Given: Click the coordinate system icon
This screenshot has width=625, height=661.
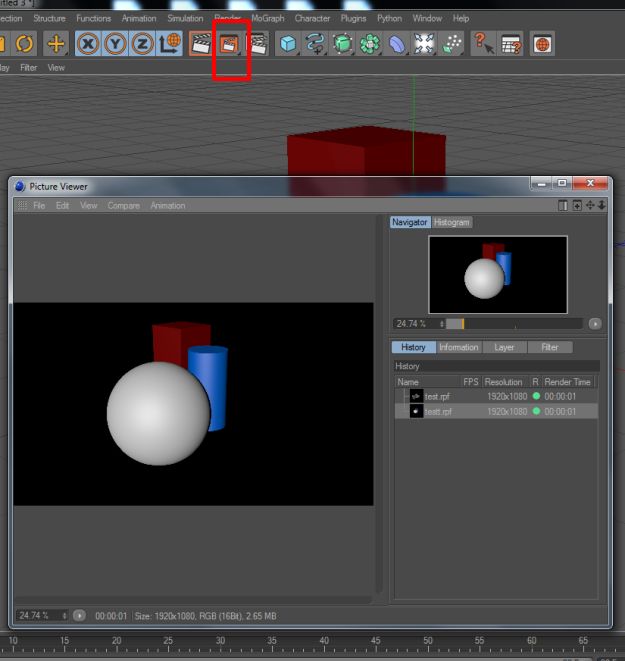Looking at the screenshot, I should point(169,44).
